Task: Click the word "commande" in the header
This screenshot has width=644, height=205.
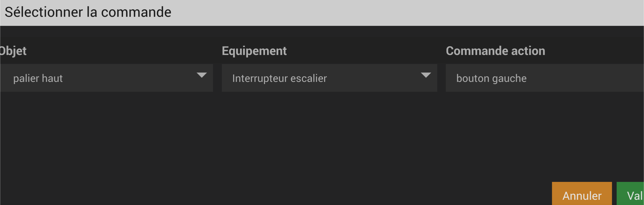Action: (136, 12)
